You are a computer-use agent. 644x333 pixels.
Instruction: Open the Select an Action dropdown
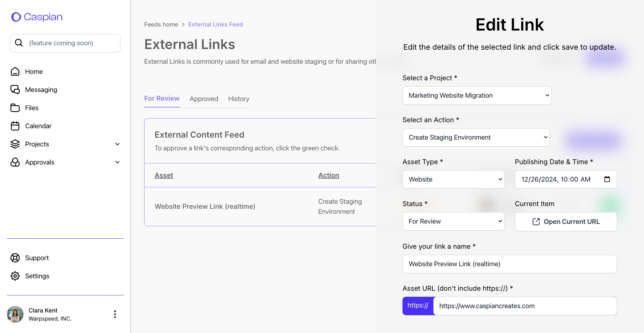pos(476,138)
